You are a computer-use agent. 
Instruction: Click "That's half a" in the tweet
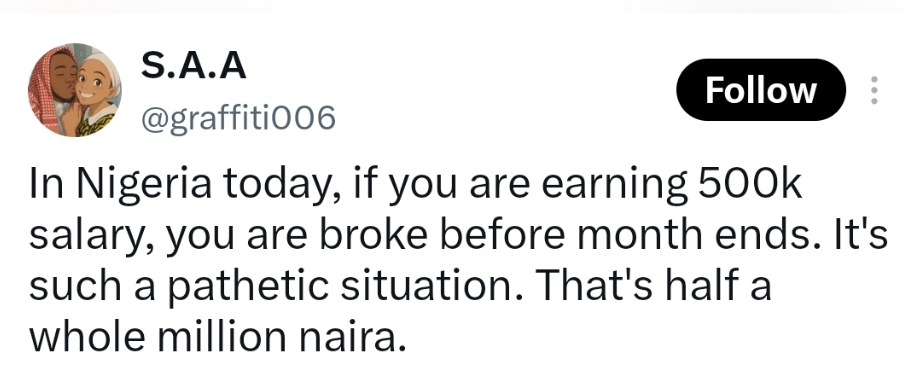(653, 286)
